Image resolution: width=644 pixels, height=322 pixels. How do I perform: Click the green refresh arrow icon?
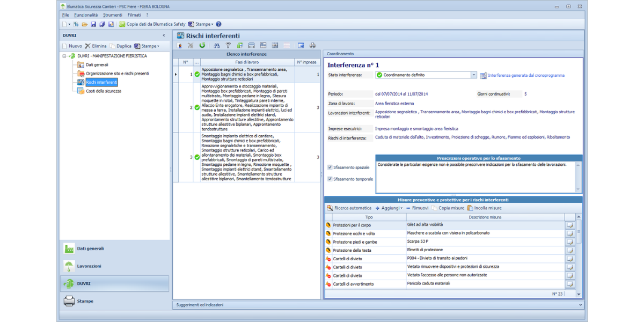coord(202,46)
